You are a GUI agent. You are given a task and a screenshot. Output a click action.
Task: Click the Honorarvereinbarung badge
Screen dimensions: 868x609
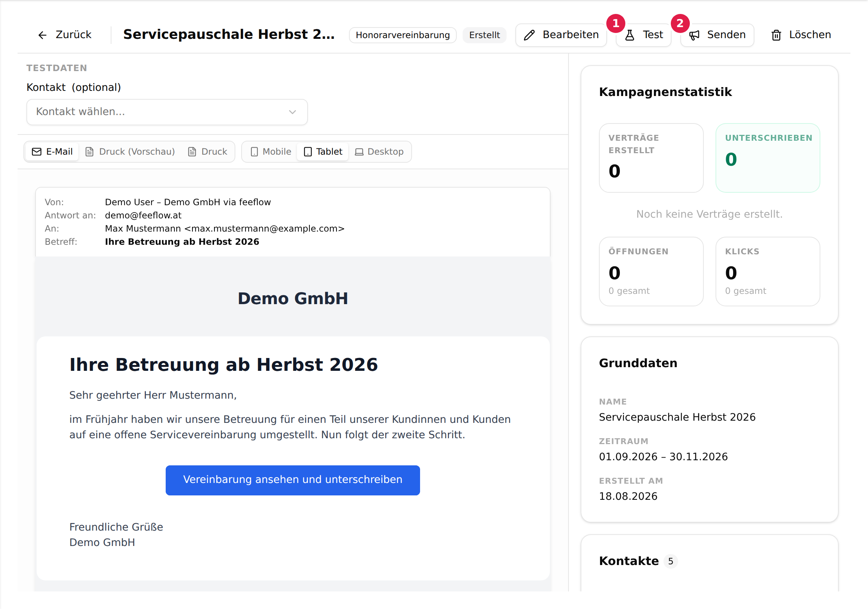[x=402, y=35]
